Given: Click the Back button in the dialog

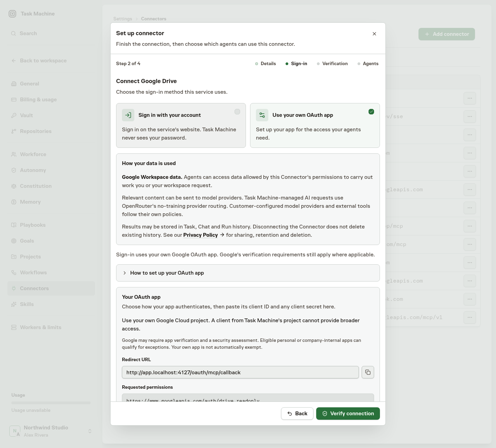Looking at the screenshot, I should tap(297, 414).
